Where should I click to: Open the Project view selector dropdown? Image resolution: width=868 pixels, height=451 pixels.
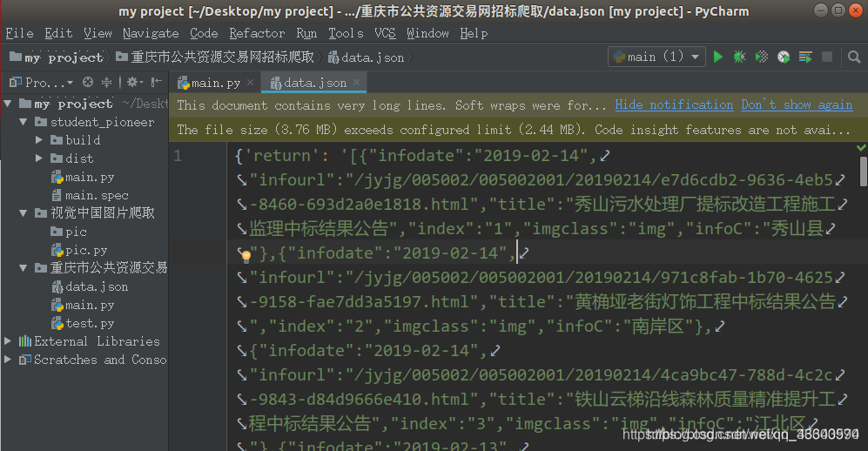[x=42, y=83]
